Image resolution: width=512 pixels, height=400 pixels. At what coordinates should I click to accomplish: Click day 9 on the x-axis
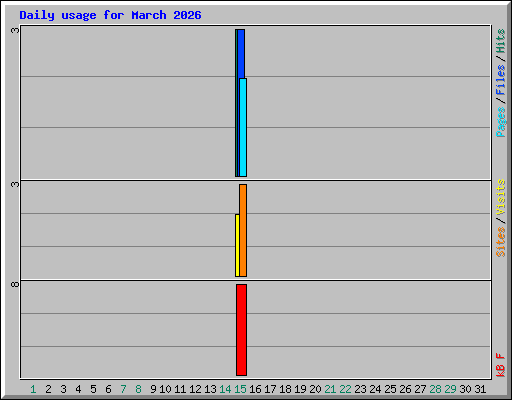[153, 389]
